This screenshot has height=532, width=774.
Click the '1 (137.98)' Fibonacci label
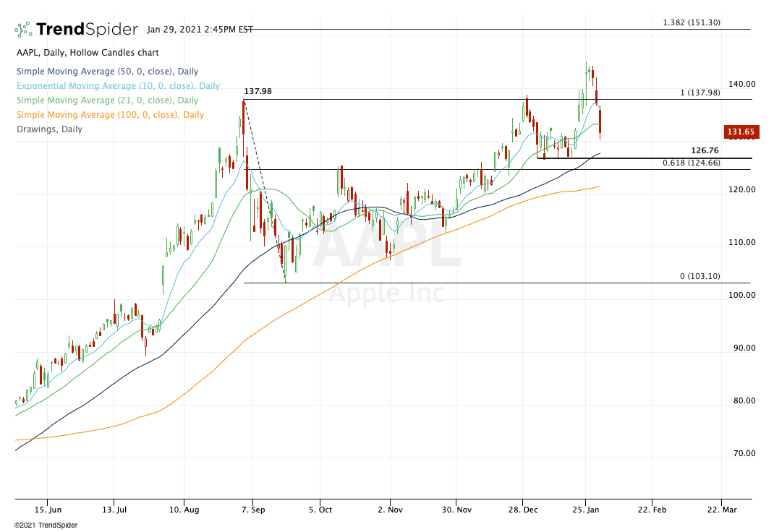coord(700,93)
